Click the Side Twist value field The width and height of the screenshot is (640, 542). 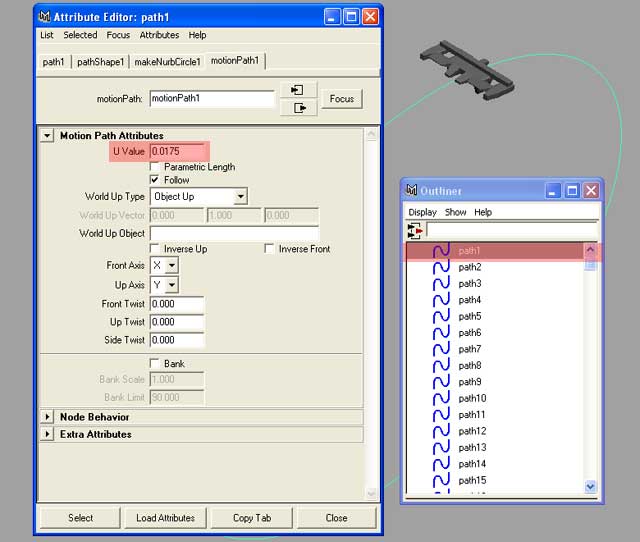point(177,340)
